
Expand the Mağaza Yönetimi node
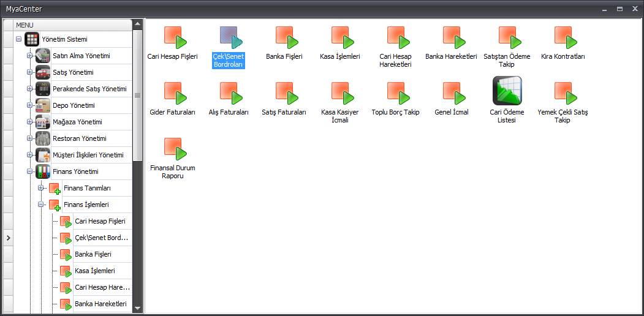pyautogui.click(x=29, y=122)
